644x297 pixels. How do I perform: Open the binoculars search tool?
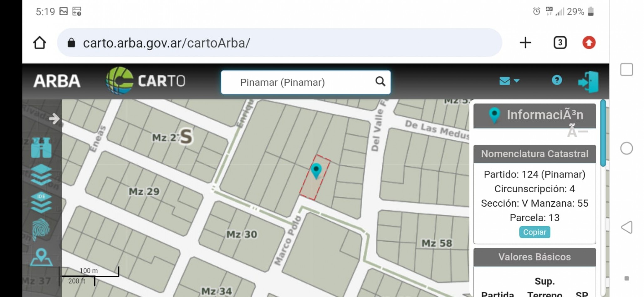(x=41, y=147)
